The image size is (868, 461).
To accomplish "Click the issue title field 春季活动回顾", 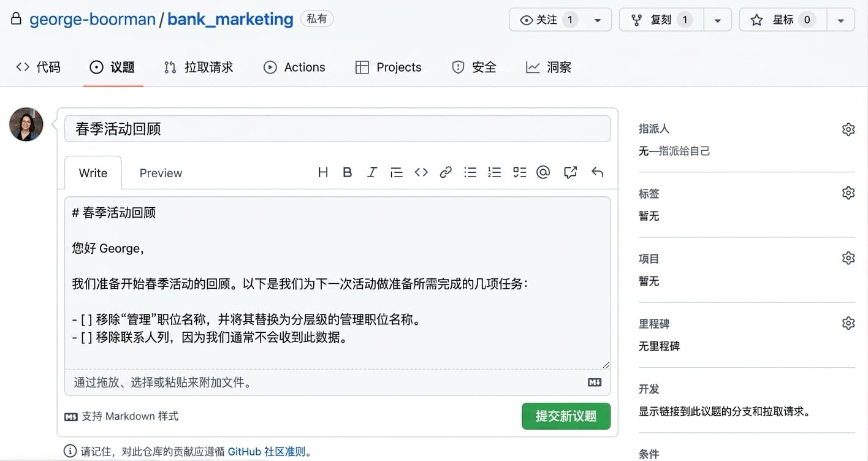I will tap(337, 129).
